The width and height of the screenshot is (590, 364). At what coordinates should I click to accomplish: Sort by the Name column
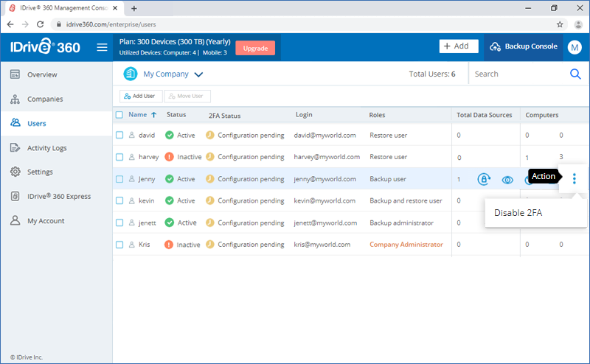(138, 115)
